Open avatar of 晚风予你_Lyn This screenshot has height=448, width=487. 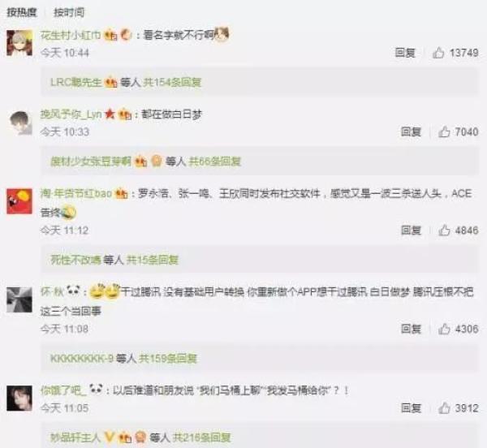pos(20,123)
